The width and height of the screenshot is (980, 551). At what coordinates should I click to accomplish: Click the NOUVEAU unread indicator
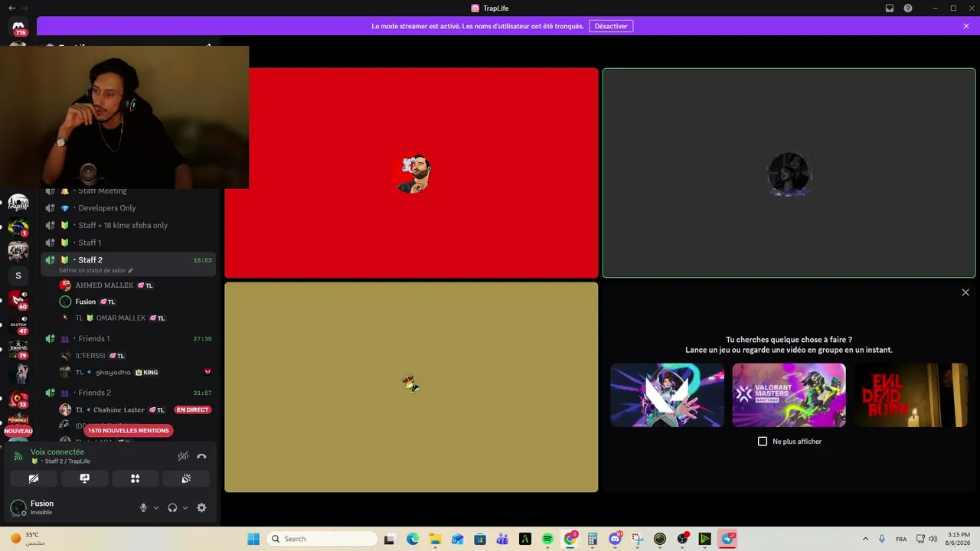18,431
